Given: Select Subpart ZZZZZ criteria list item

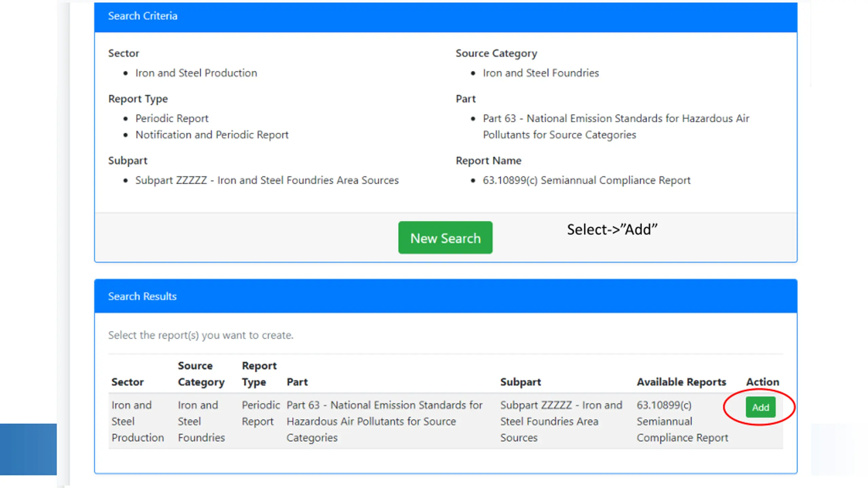Looking at the screenshot, I should pyautogui.click(x=267, y=180).
